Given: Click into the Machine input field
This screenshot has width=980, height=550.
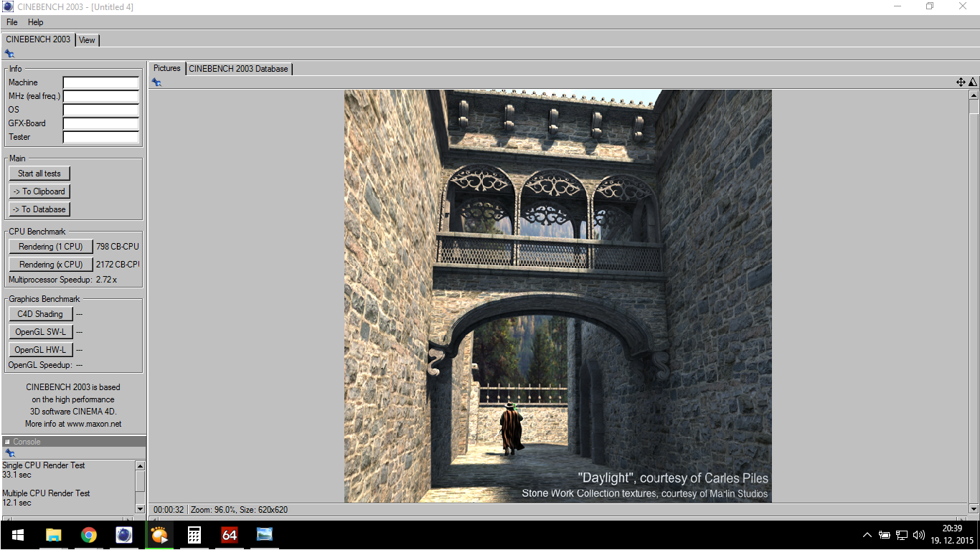Looking at the screenshot, I should click(x=101, y=82).
